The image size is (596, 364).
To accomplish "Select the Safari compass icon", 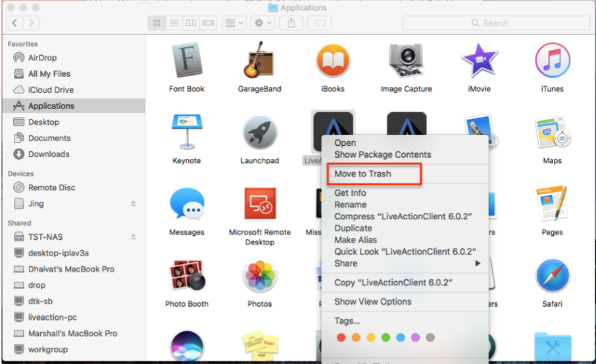I will (x=553, y=275).
